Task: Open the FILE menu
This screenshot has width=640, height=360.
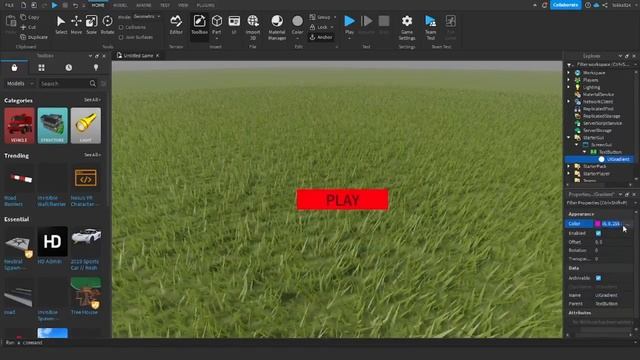Action: coord(9,5)
